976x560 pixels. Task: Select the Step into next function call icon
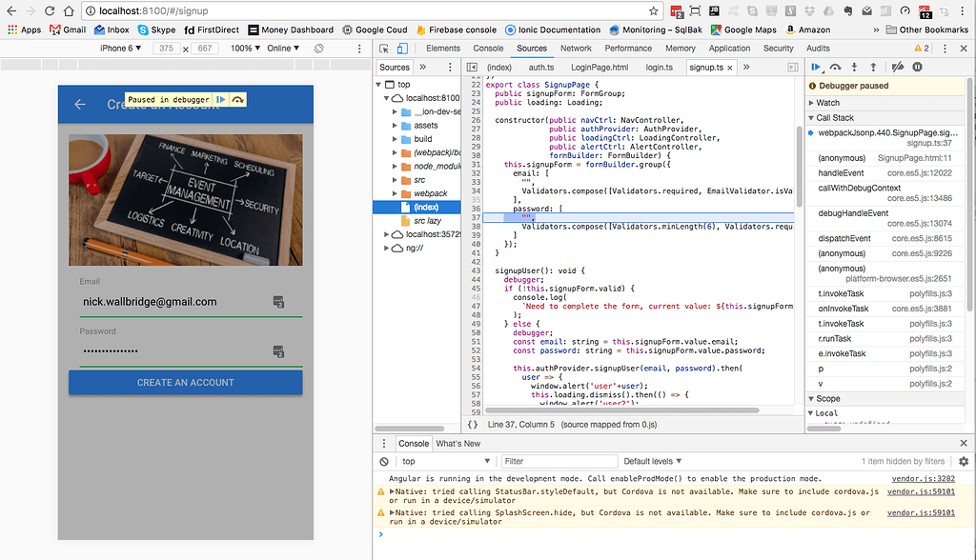[x=854, y=67]
